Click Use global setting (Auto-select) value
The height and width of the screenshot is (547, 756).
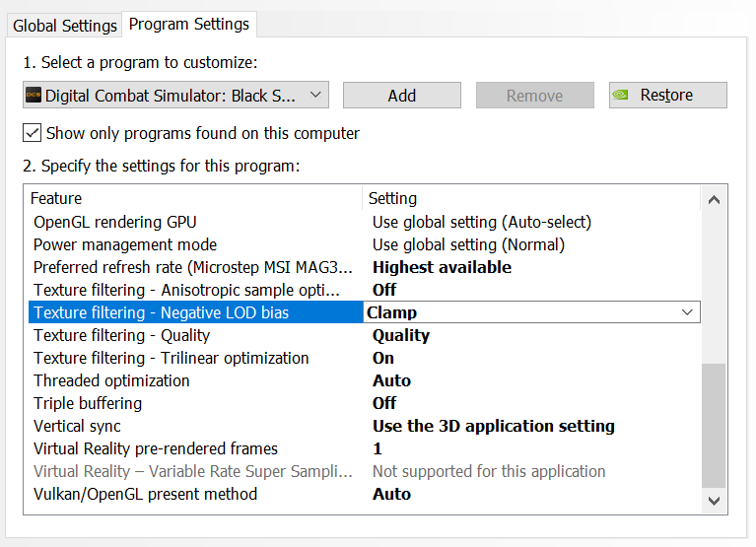point(482,222)
